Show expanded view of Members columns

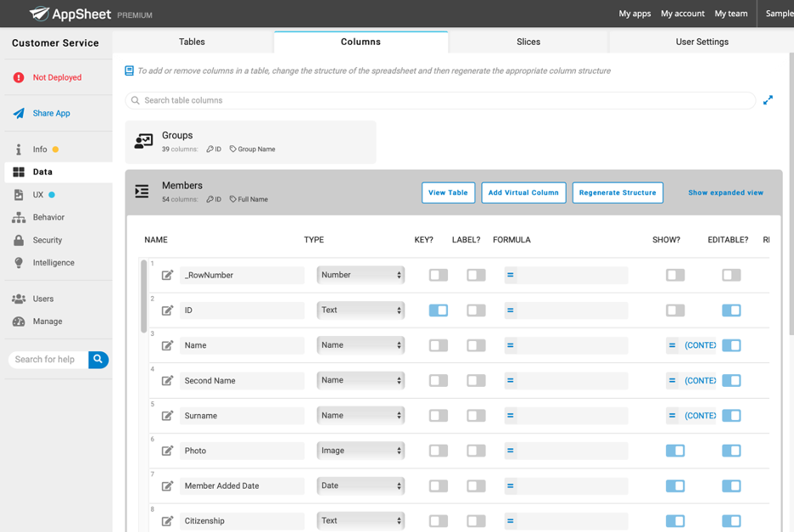coord(725,193)
